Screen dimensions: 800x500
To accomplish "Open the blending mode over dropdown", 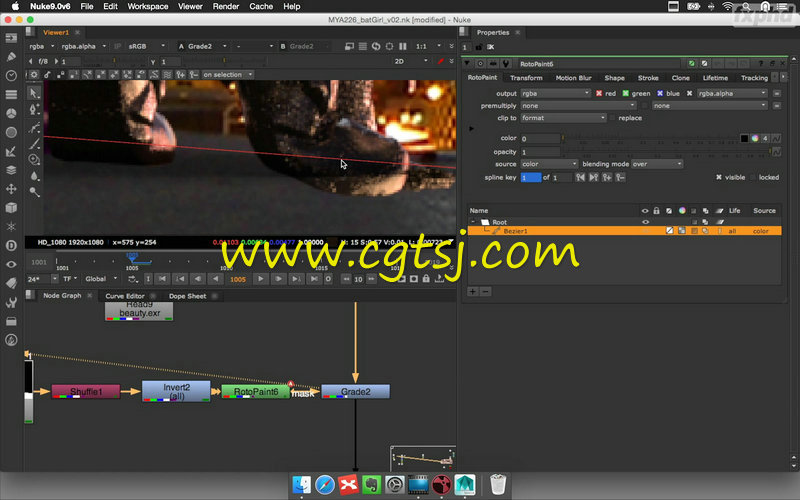I will pyautogui.click(x=657, y=164).
